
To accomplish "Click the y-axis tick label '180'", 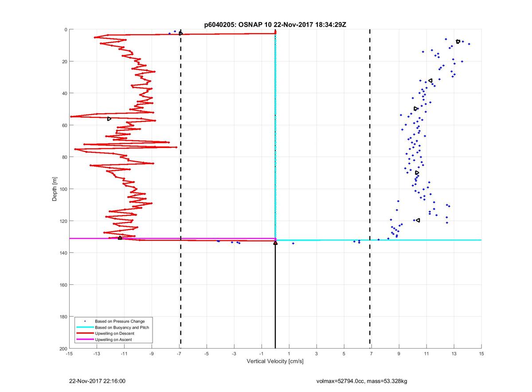I will click(63, 317).
